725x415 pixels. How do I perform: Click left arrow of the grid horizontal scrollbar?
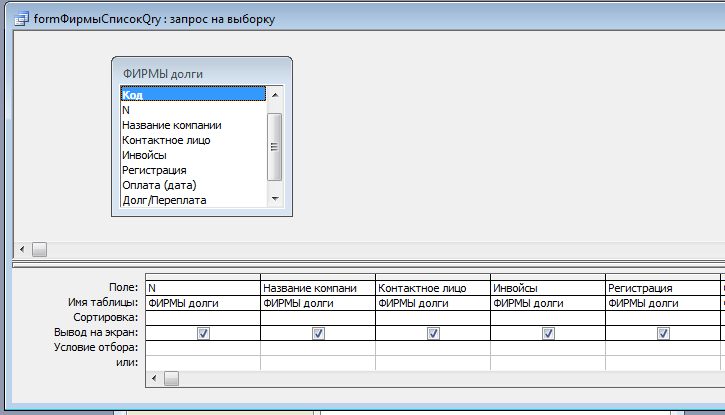153,379
